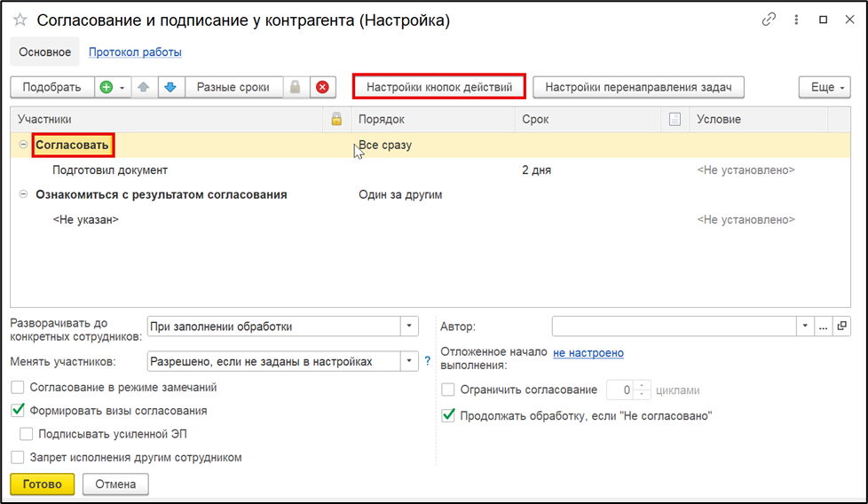This screenshot has width=868, height=504.
Task: Click the Готово button
Action: pyautogui.click(x=42, y=484)
